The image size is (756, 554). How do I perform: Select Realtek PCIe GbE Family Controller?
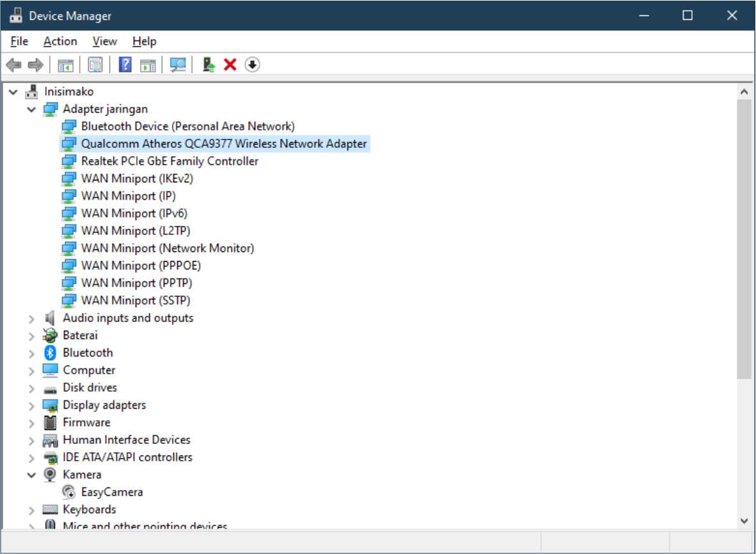click(x=169, y=161)
